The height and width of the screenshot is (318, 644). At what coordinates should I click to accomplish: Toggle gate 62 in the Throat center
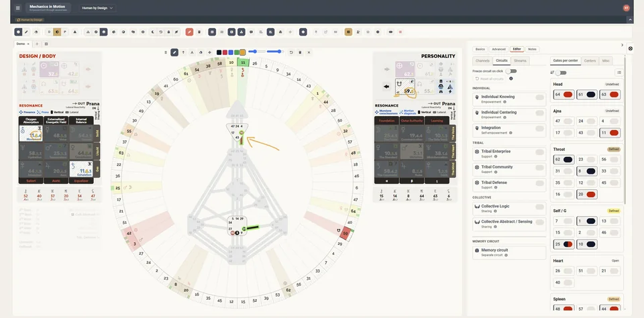pos(563,160)
